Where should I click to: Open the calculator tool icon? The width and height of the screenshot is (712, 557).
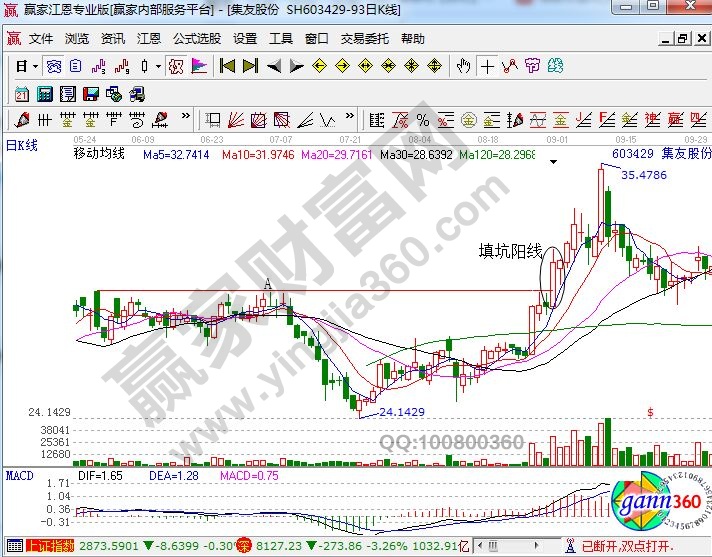44,94
